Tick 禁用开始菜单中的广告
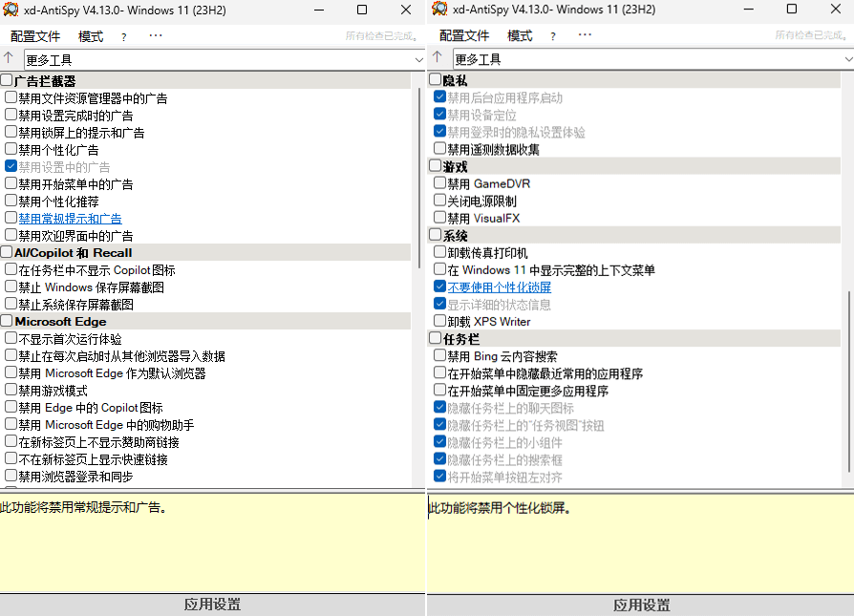This screenshot has width=854, height=616. coord(11,183)
